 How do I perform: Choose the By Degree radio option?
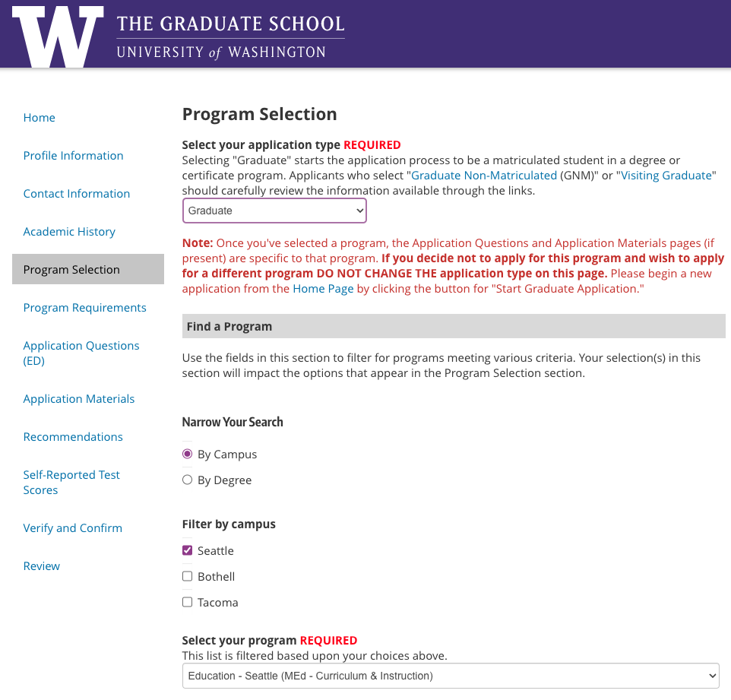[x=188, y=480]
